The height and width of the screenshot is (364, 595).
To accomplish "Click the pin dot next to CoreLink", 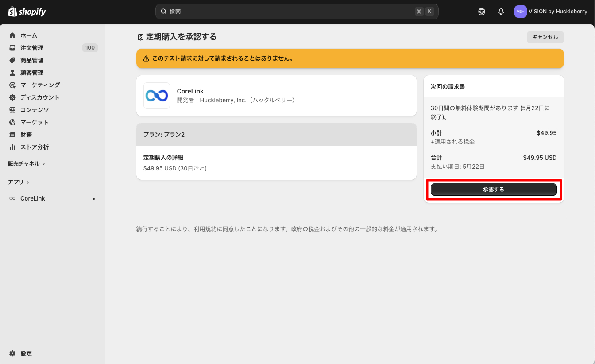I will pyautogui.click(x=94, y=199).
